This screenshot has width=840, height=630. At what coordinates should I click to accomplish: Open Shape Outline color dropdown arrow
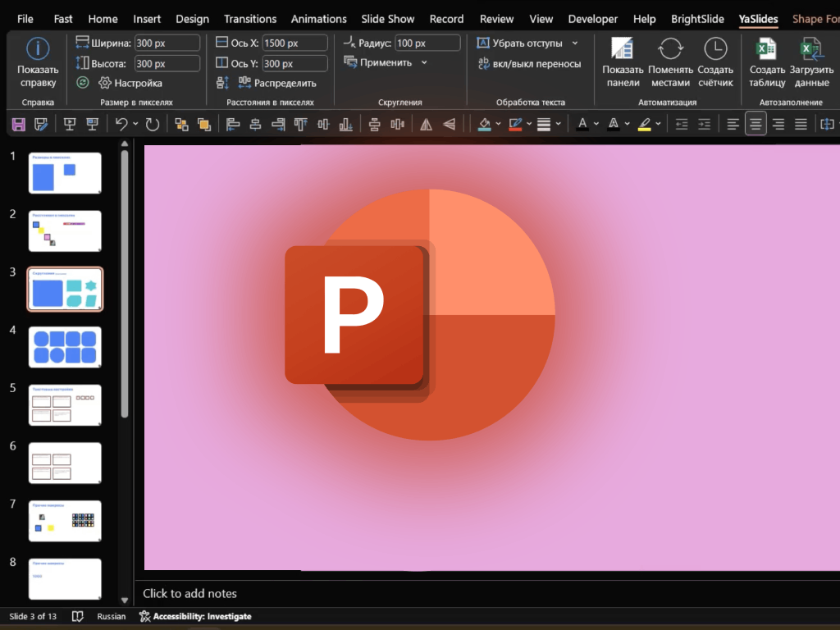[x=529, y=125]
